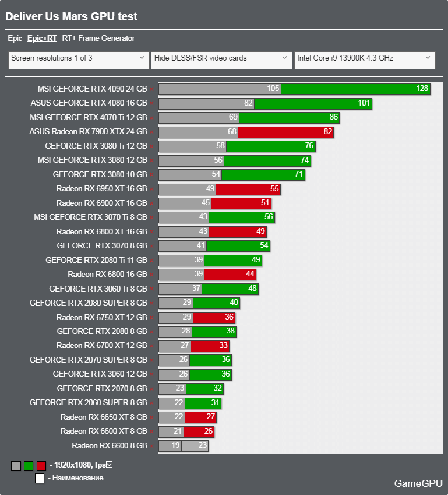448x495 pixels.
Task: Click the 82 fps red bar for RX 7900 XTX
Action: (285, 132)
